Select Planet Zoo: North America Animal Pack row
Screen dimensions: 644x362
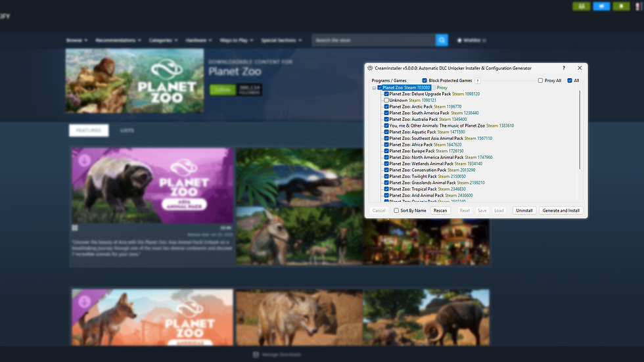pyautogui.click(x=441, y=158)
